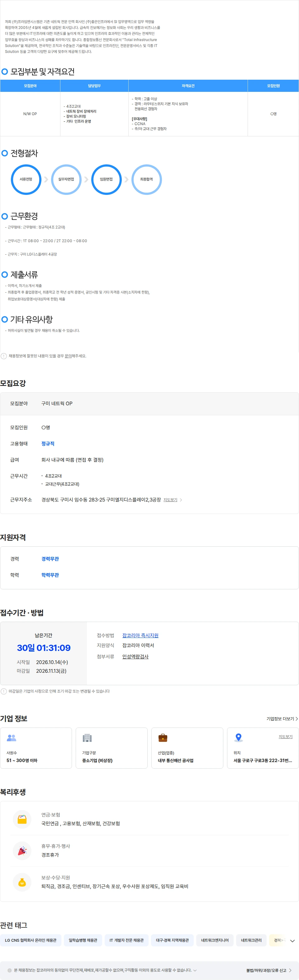
Task: Click the 중소기업 (비상장) company type text
Action: tap(97, 761)
